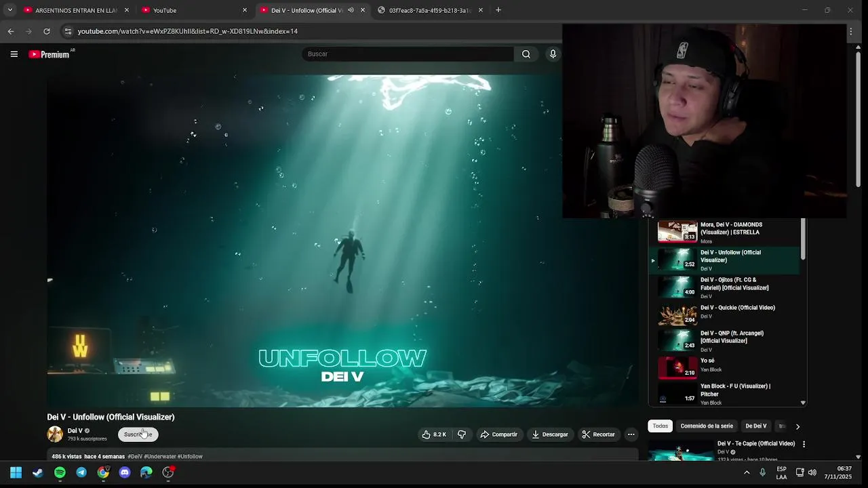Play Dei V - Quickie playlist item
Image resolution: width=868 pixels, height=488 pixels.
coord(724,314)
